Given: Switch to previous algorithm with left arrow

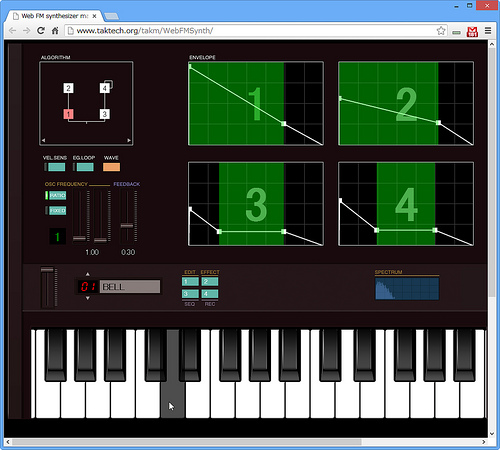Looking at the screenshot, I should pos(43,140).
